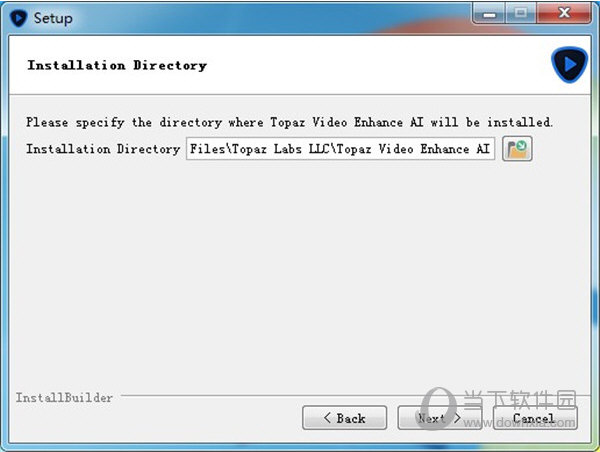The width and height of the screenshot is (600, 452).
Task: Click the 当下软件园 watermark text
Action: [520, 400]
